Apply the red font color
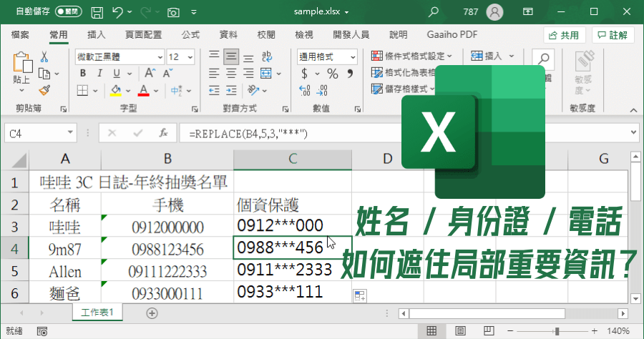Image resolution: width=644 pixels, height=339 pixels. 143,90
